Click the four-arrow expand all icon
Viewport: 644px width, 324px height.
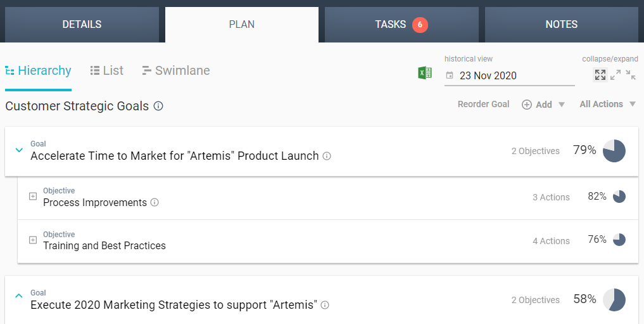(x=600, y=75)
